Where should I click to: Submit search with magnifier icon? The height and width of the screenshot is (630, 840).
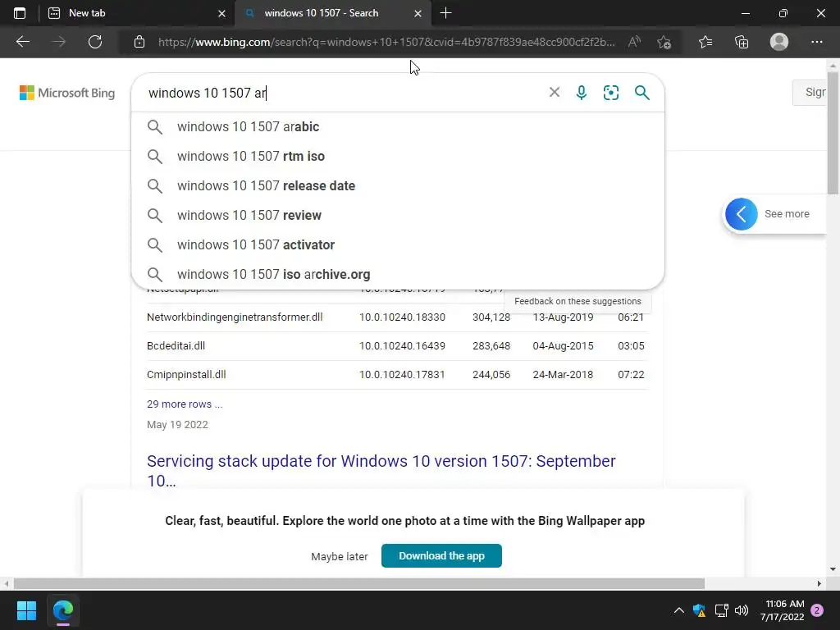[x=641, y=93]
